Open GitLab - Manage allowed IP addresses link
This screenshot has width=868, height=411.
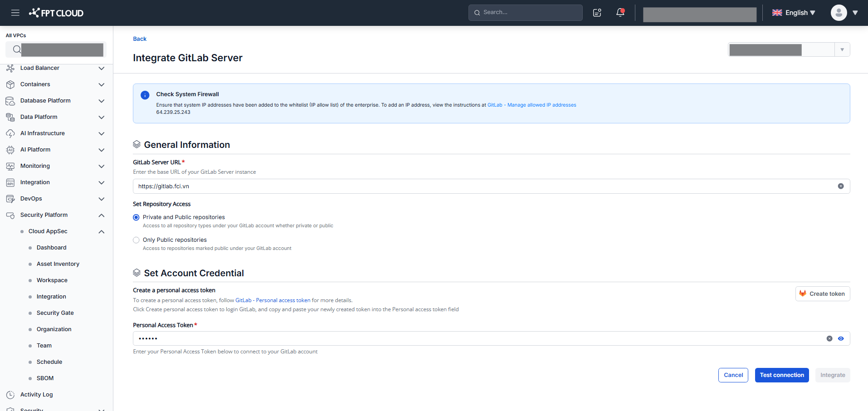[x=532, y=105]
